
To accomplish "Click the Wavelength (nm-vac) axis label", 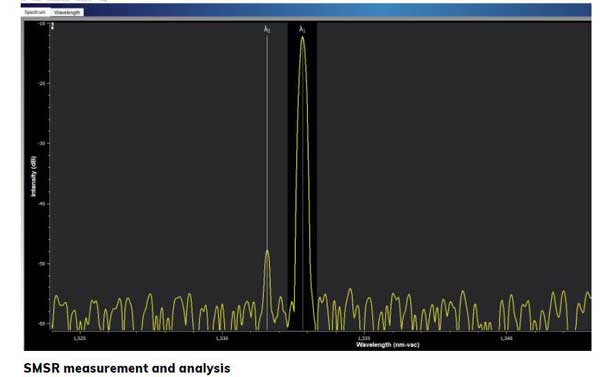I will (387, 345).
